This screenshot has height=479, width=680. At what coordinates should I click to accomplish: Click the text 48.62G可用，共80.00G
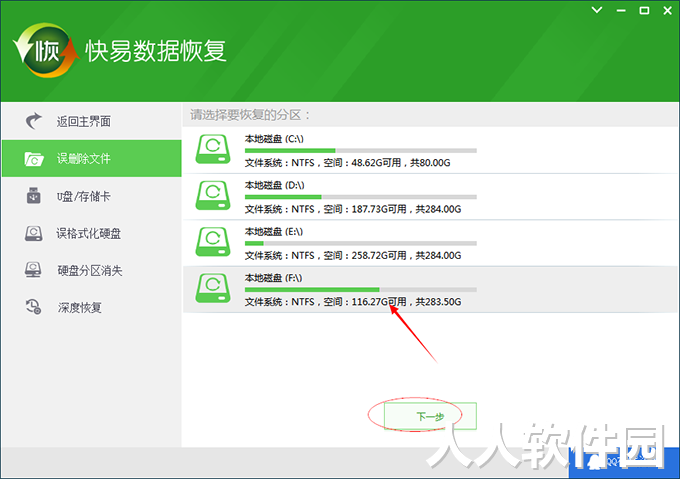point(401,163)
